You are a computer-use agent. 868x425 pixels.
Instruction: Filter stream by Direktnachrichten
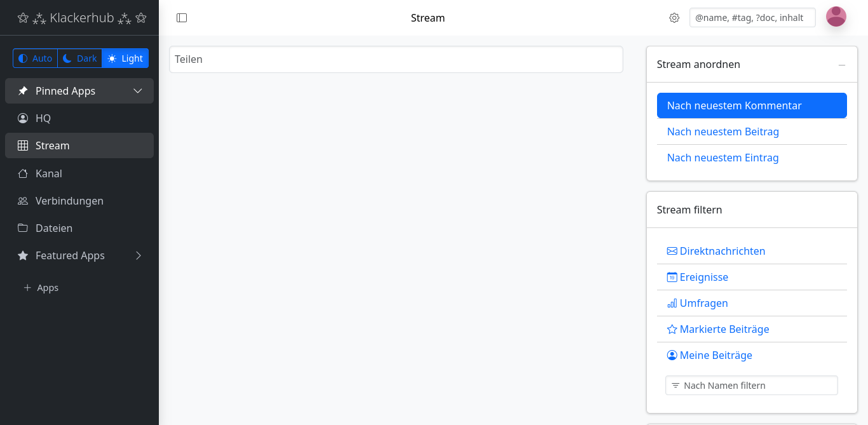pos(715,251)
